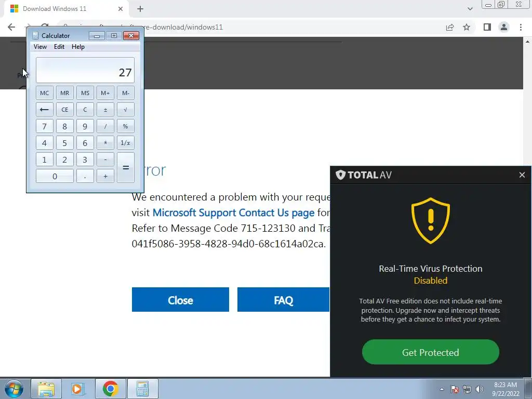Switch to Calculator via taskbar icon
Viewport: 532px width, 399px height.
coord(142,389)
